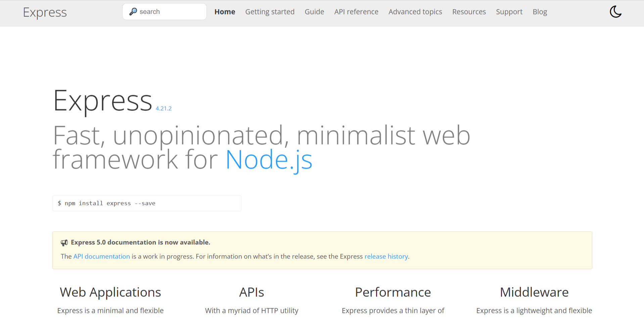Click the Web Applications heading

(x=110, y=292)
